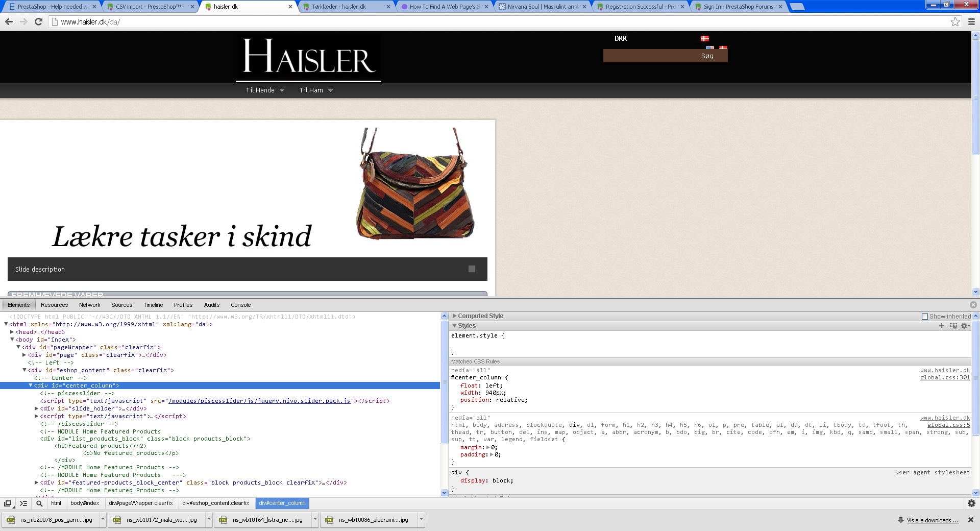Select div#eshop_content.clearfix in breadcrumb
Screen dimensions: 980x531
click(216, 503)
